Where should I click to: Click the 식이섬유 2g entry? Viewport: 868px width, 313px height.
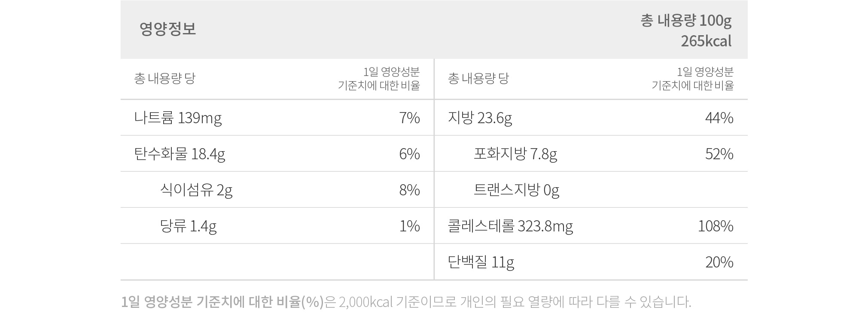click(x=196, y=190)
